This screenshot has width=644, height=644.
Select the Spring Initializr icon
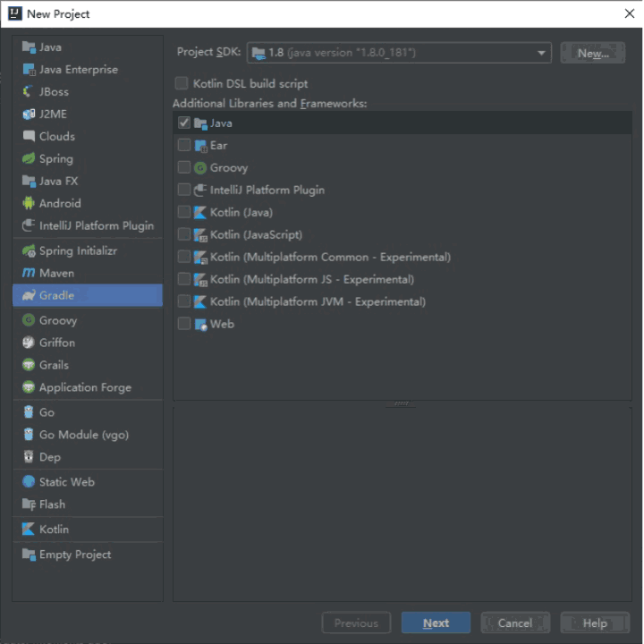29,250
